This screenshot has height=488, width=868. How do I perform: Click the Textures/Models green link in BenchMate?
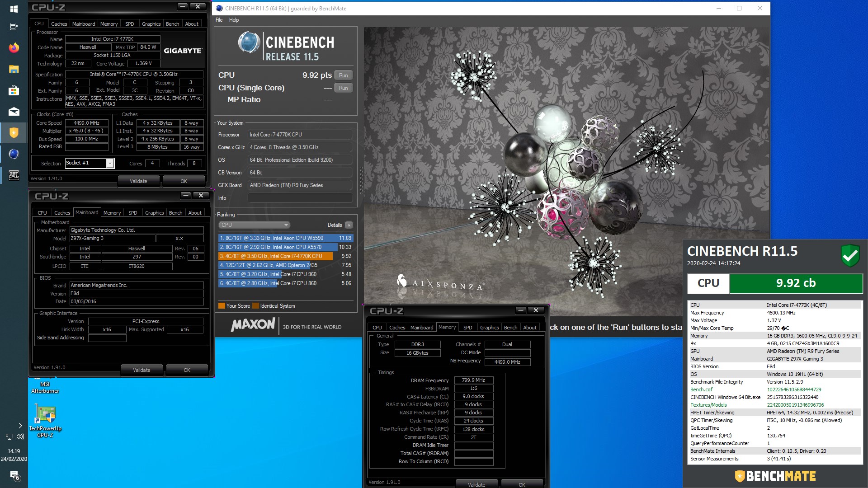click(x=708, y=405)
